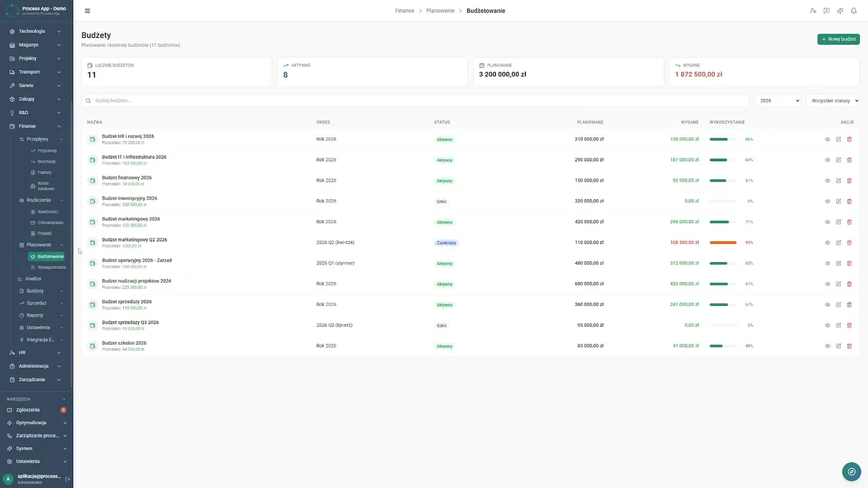Open Przychody in the sidebar
Image resolution: width=868 pixels, height=488 pixels.
tap(46, 151)
